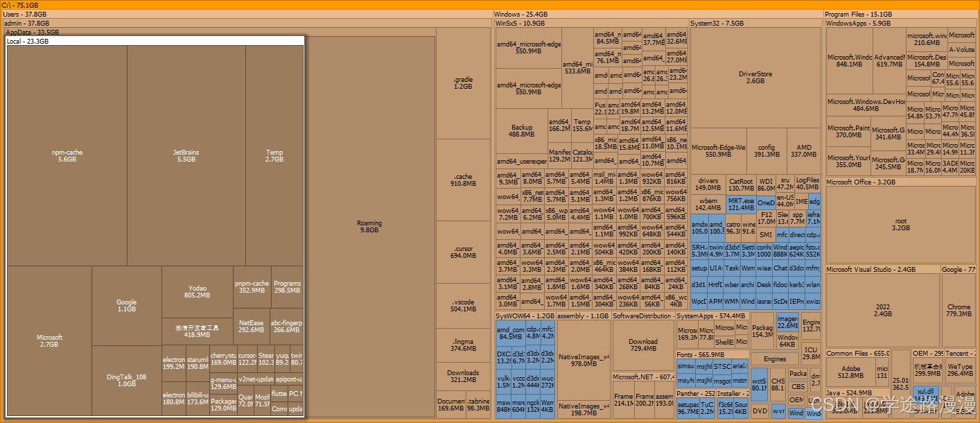
Task: Click the .vscode 504.1MB block
Action: tap(463, 306)
